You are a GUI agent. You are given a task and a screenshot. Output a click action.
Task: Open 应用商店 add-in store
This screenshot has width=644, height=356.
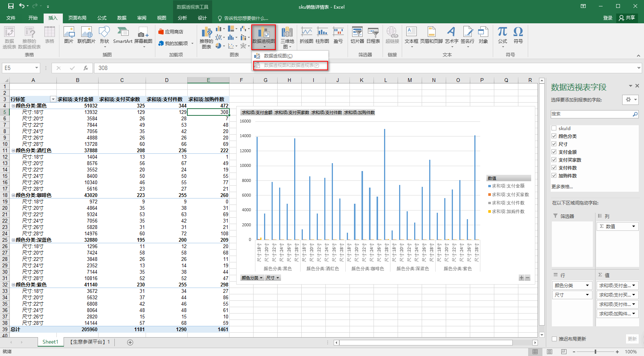(x=171, y=32)
